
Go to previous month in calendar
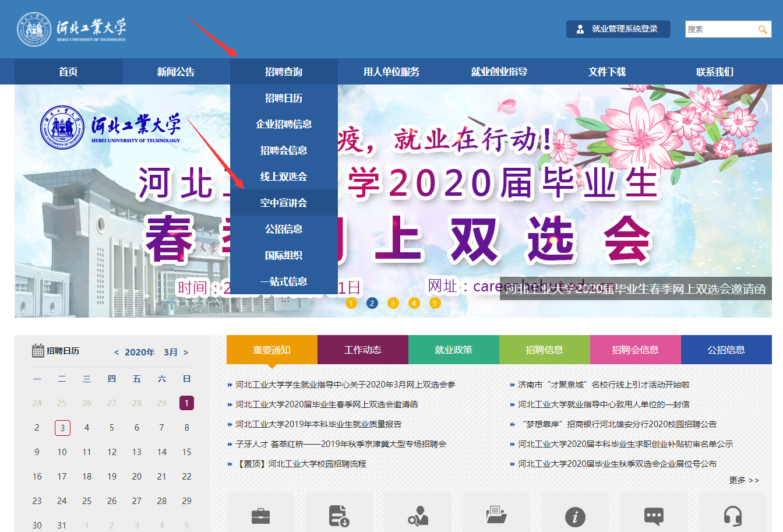pyautogui.click(x=117, y=353)
